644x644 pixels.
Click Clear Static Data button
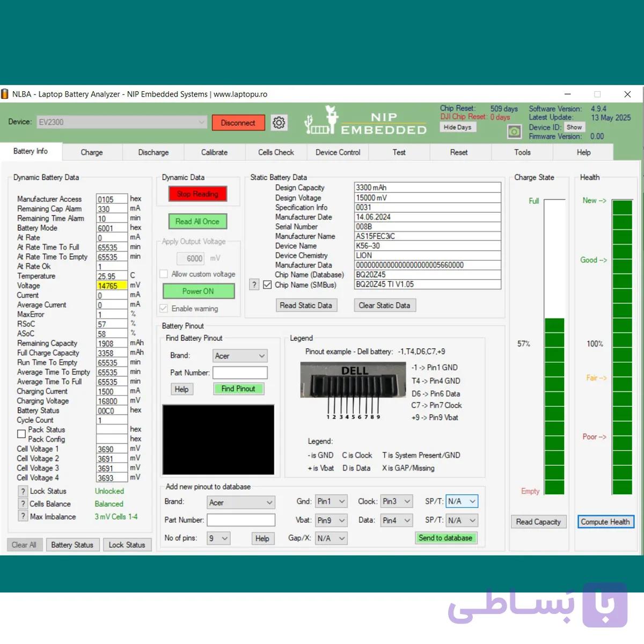pos(384,305)
